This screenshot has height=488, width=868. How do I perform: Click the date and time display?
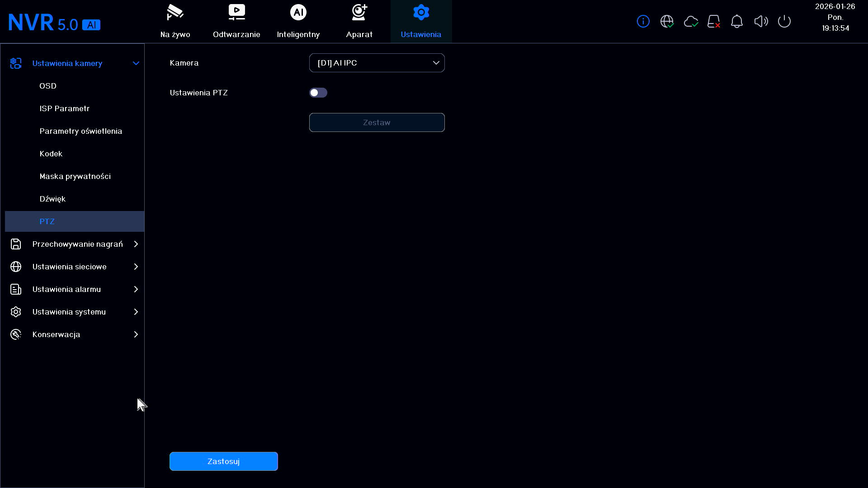pyautogui.click(x=835, y=17)
